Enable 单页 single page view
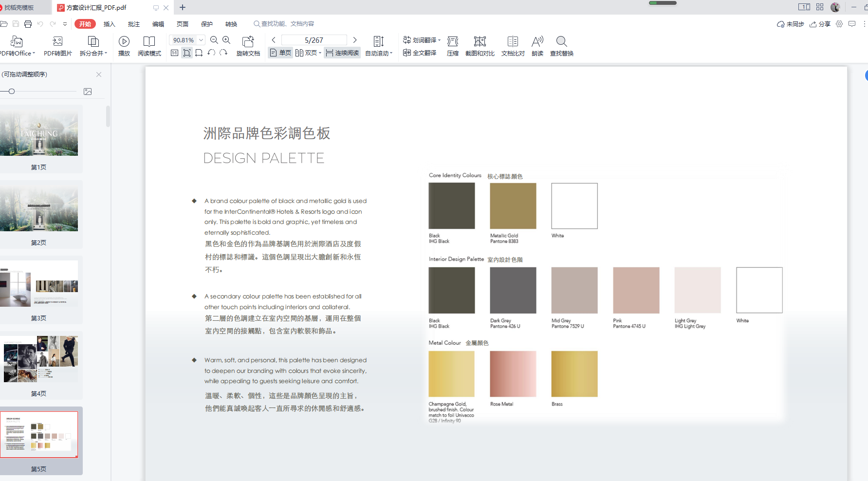This screenshot has height=481, width=868. [280, 53]
